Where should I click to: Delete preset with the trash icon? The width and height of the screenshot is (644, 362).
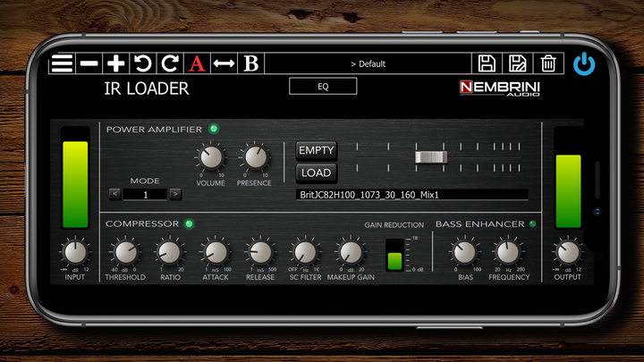click(x=548, y=63)
